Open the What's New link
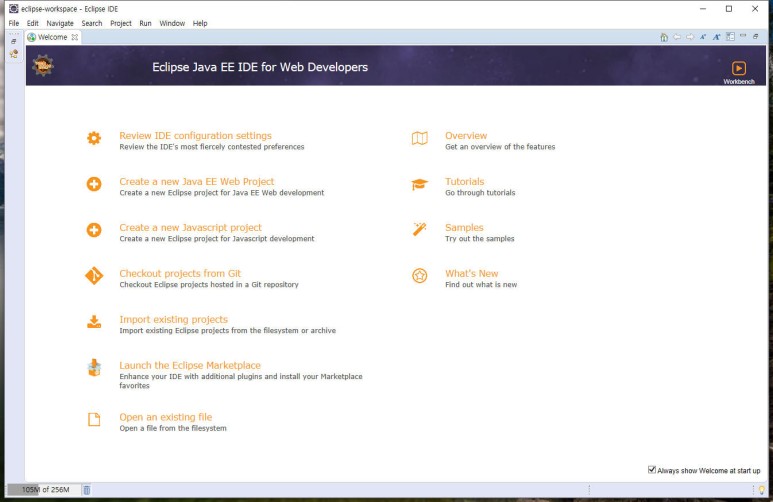The height and width of the screenshot is (502, 773). (472, 273)
